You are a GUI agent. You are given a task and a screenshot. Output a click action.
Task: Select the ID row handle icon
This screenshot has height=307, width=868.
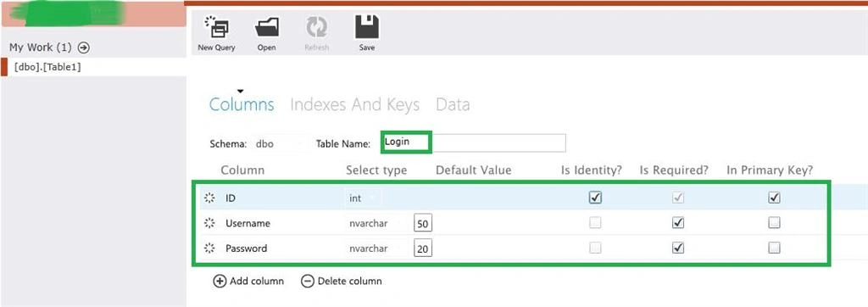[x=209, y=198]
